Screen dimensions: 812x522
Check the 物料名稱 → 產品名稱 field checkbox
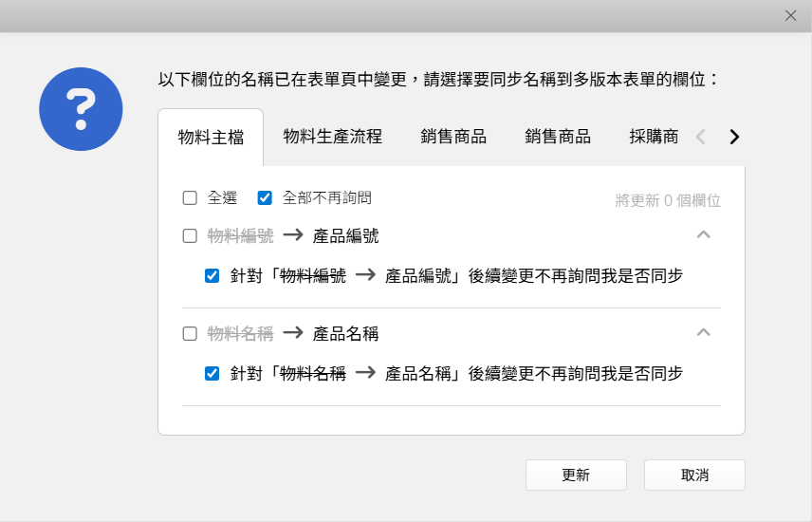click(x=190, y=334)
